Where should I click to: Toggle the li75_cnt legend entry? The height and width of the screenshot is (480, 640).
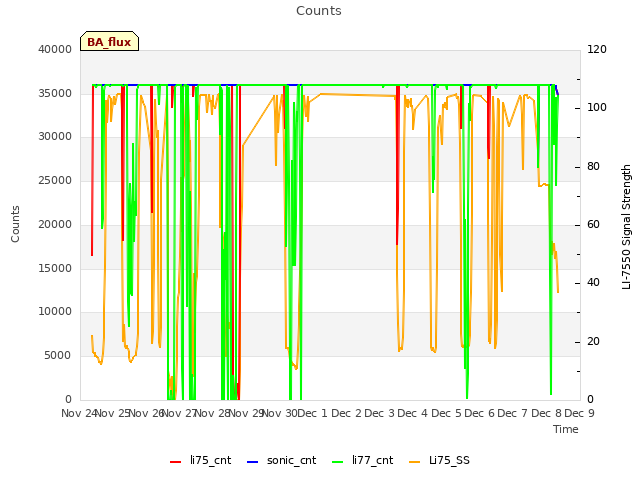tap(200, 460)
